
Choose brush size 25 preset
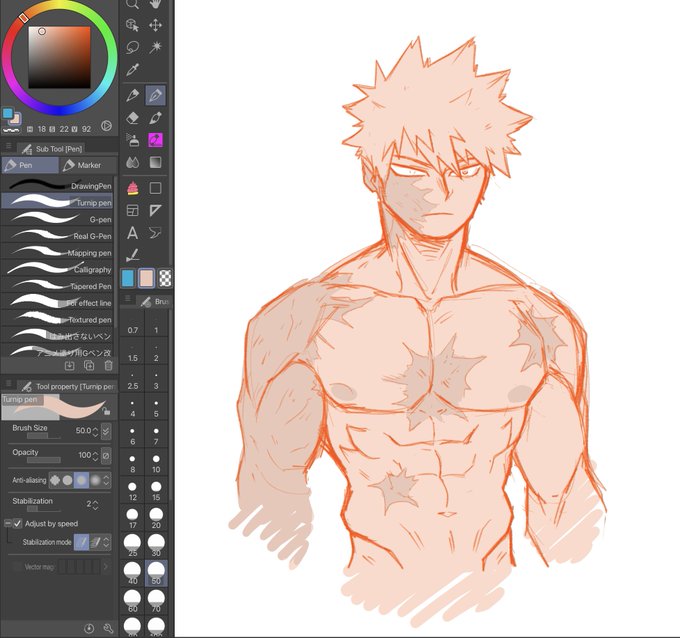132,545
